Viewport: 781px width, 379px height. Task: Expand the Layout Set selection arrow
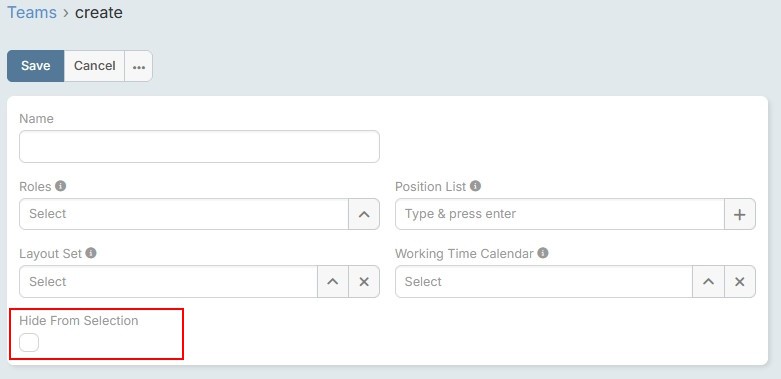click(x=333, y=281)
